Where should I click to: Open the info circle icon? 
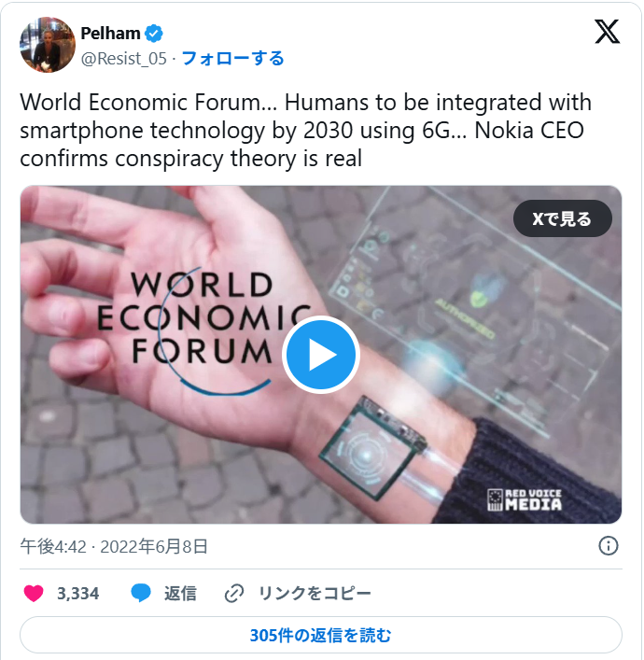609,546
